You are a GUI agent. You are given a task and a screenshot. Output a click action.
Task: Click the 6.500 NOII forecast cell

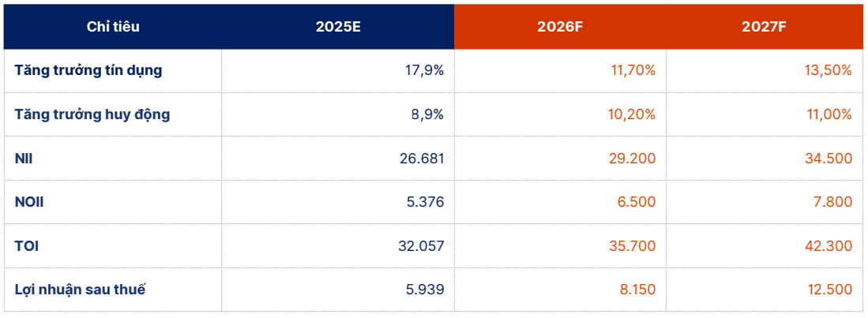click(636, 202)
